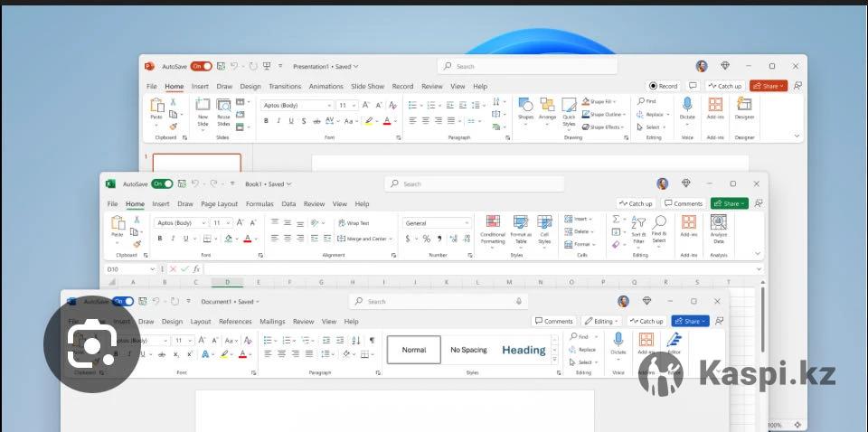
Task: Open the General number format dropdown in Excel
Action: tap(438, 222)
